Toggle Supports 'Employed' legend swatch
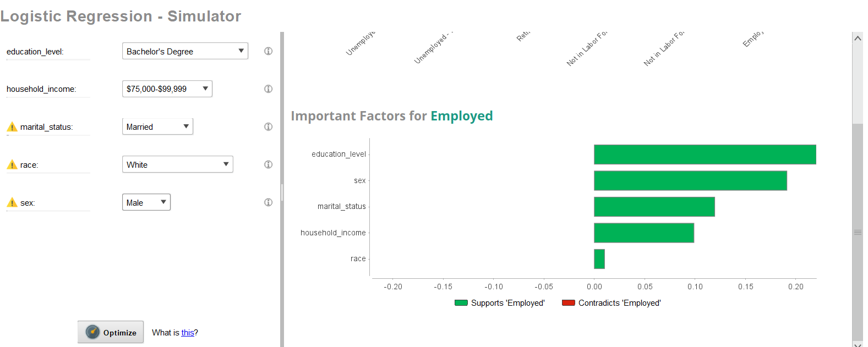Viewport: 868px width, 347px height. [x=461, y=303]
